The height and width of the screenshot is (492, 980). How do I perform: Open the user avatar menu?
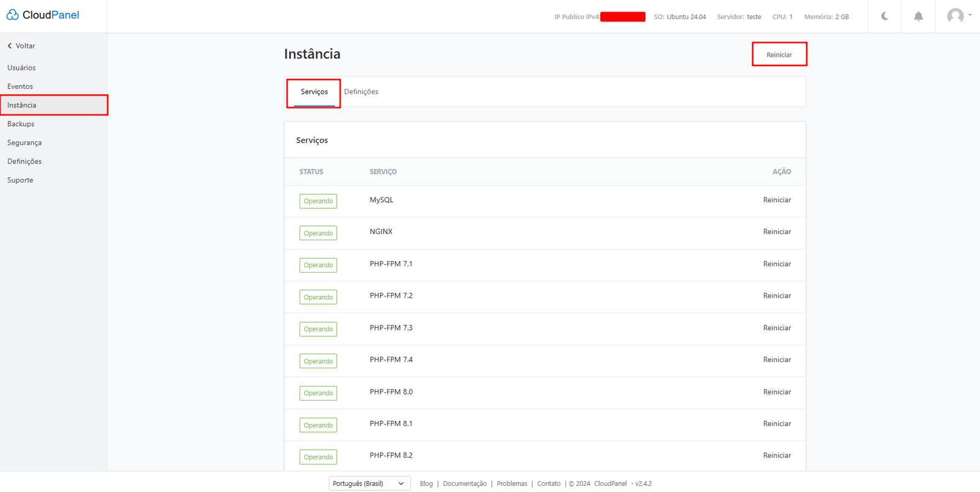click(x=958, y=16)
